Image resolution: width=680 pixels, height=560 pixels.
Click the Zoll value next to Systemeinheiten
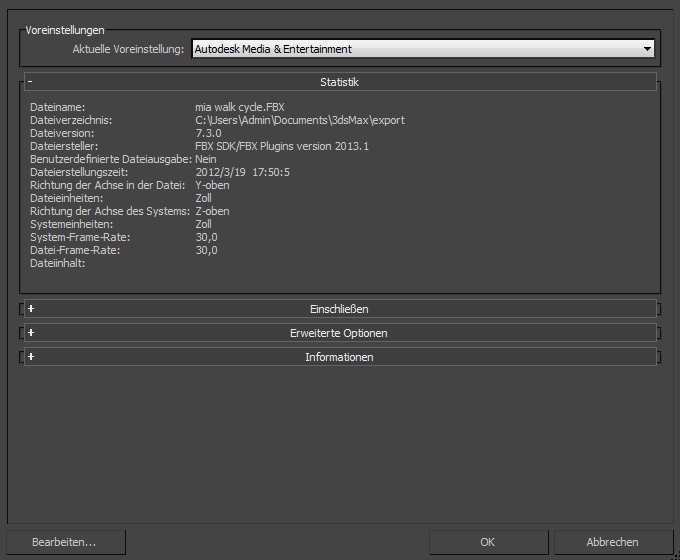coord(203,224)
